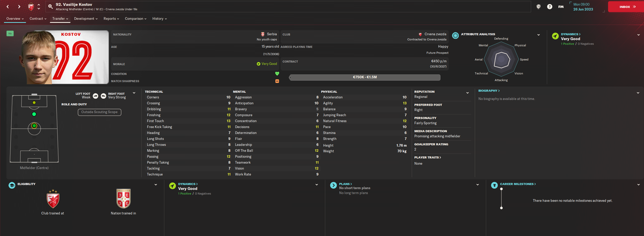The width and height of the screenshot is (644, 236).
Task: Expand the foot and role panel chevron
Action: coord(134,93)
